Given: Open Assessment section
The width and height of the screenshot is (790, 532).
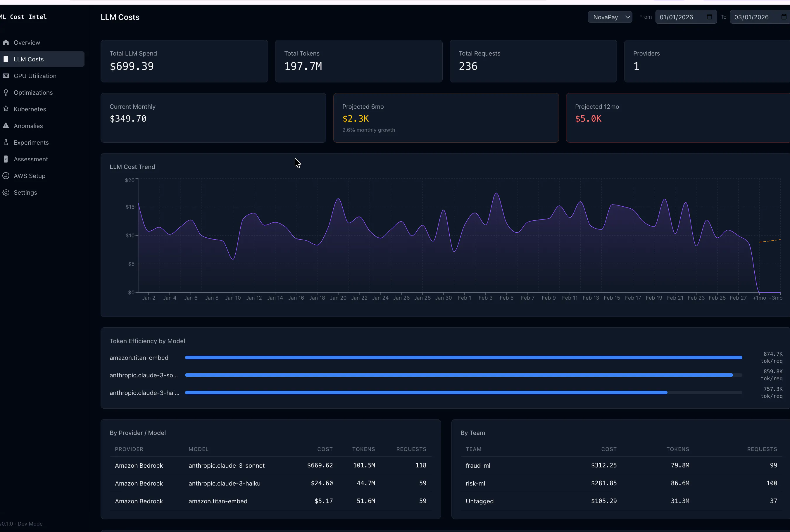Looking at the screenshot, I should point(31,159).
